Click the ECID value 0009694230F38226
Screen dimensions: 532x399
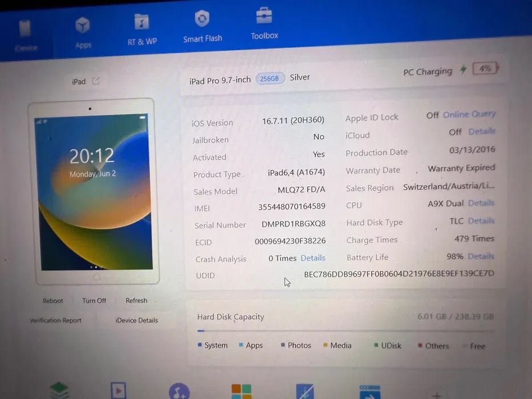click(x=290, y=241)
